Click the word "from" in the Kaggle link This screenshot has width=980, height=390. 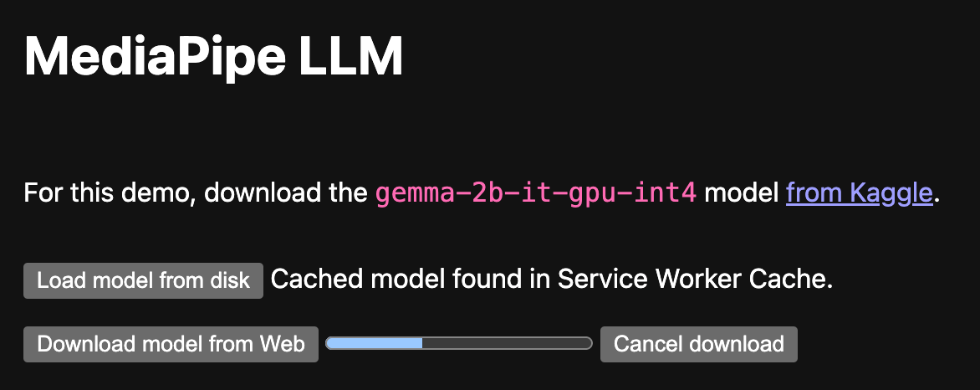pos(815,193)
